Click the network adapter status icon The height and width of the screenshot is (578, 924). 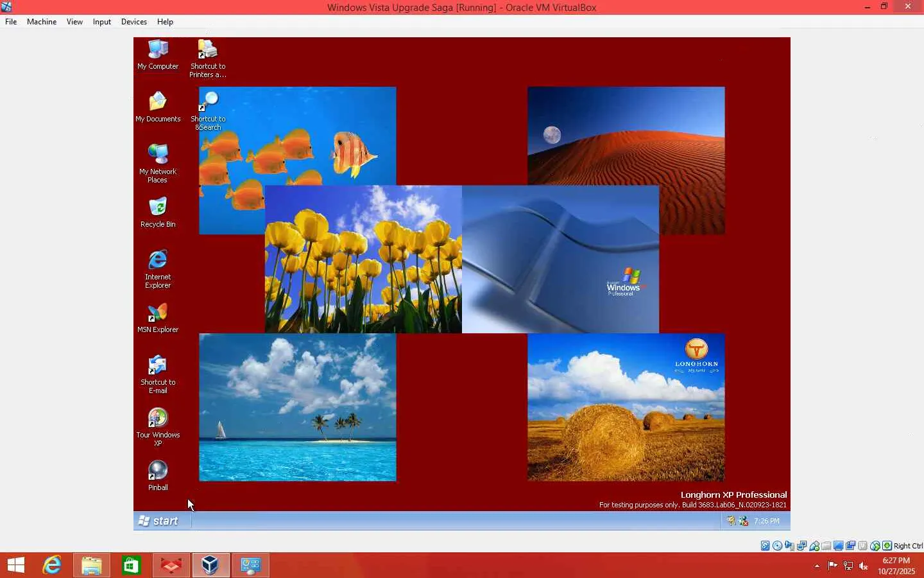point(802,546)
